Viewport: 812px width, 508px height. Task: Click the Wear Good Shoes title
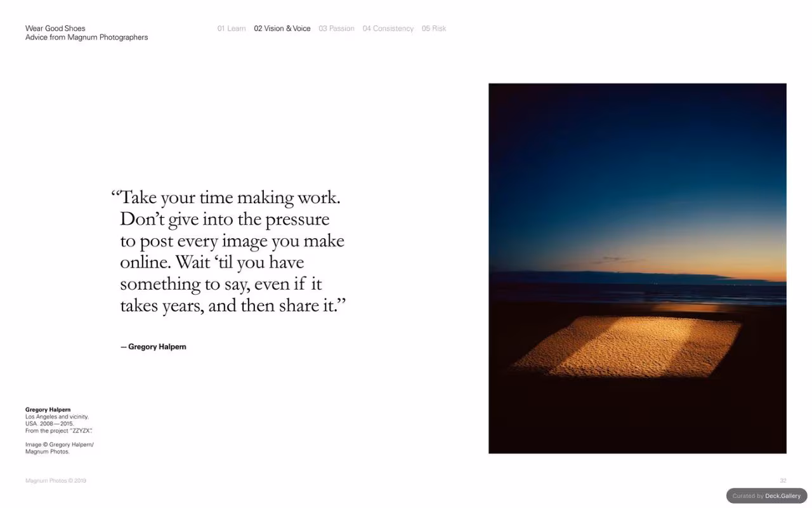(x=55, y=29)
